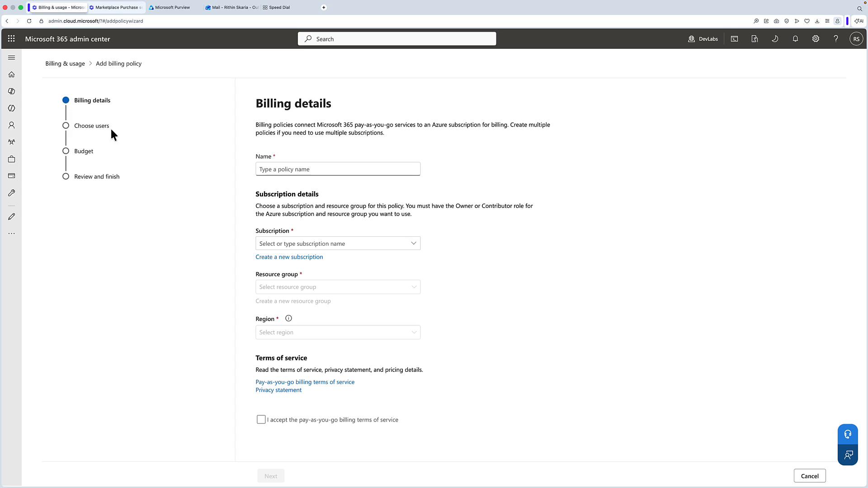Open Setup wrench icon in sidebar
This screenshot has height=488, width=868.
12,193
